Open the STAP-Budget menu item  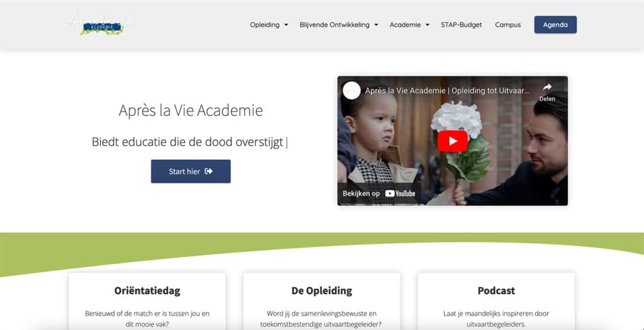[461, 25]
